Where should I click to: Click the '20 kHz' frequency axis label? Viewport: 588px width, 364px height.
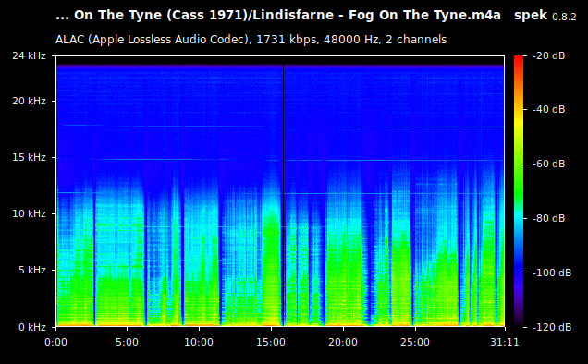pyautogui.click(x=29, y=102)
